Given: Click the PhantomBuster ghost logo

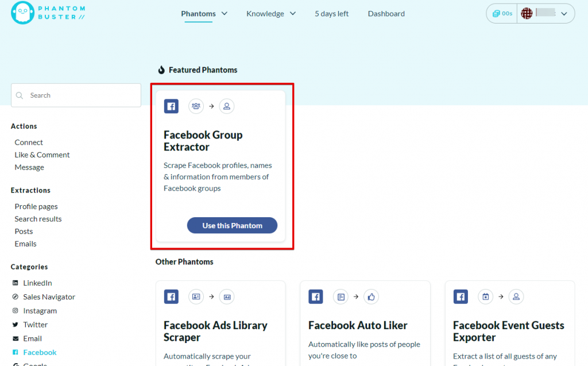Looking at the screenshot, I should (x=22, y=13).
